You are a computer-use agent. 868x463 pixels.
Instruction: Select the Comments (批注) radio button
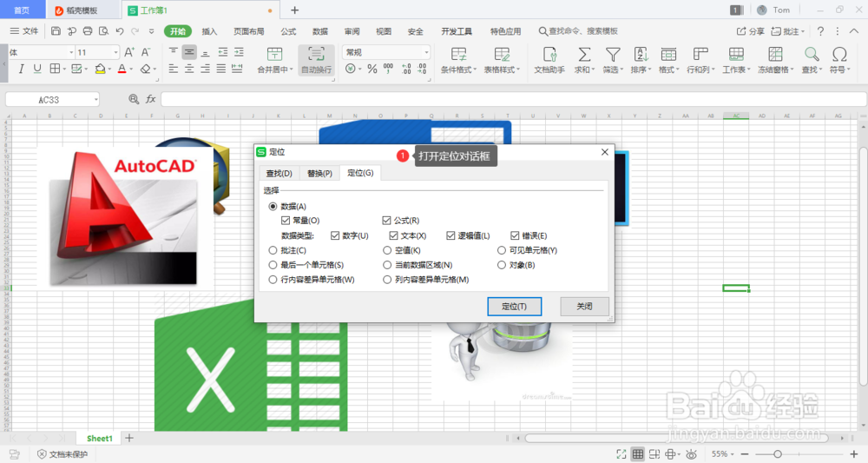pyautogui.click(x=273, y=250)
